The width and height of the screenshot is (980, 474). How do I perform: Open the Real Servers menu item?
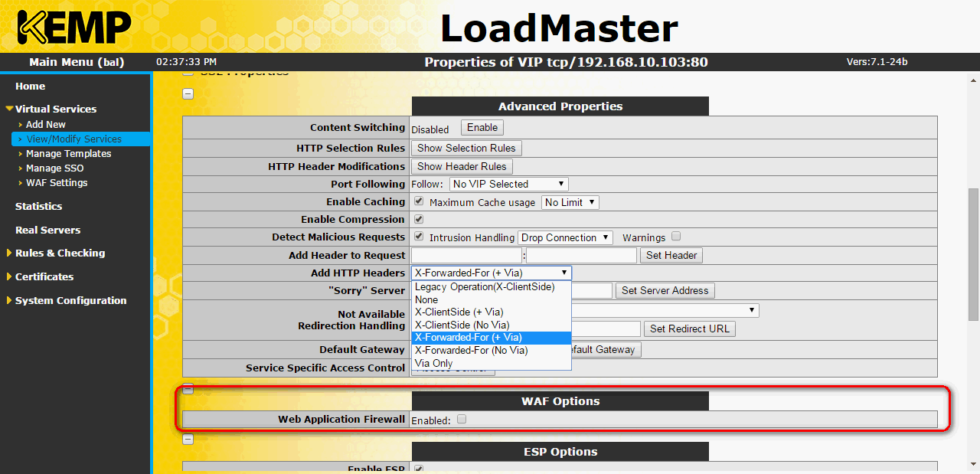[x=47, y=230]
